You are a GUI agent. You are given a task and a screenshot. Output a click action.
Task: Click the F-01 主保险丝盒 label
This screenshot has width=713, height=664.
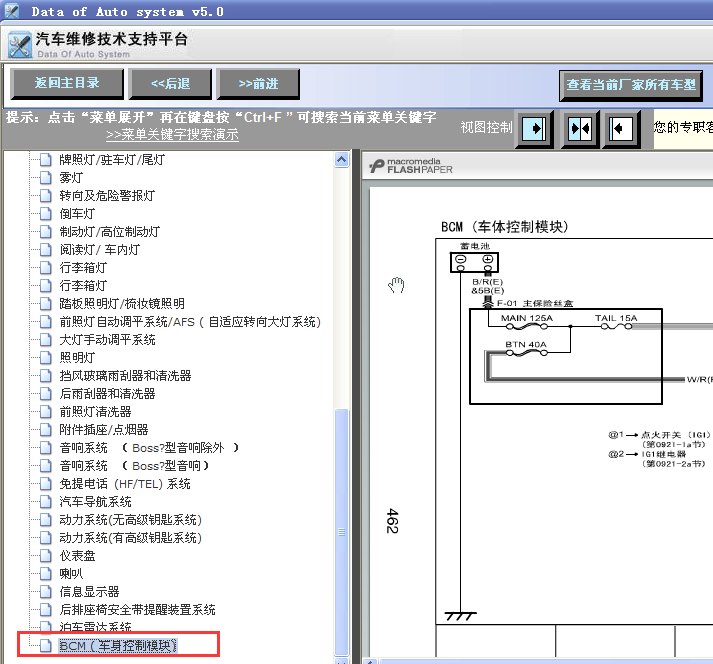pos(535,303)
